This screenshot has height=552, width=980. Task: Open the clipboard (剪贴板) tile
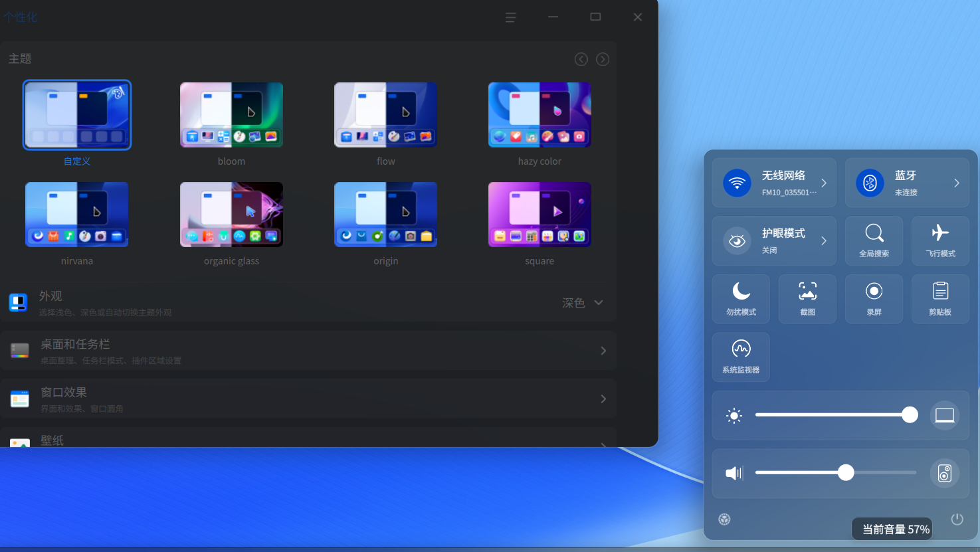[x=940, y=298]
